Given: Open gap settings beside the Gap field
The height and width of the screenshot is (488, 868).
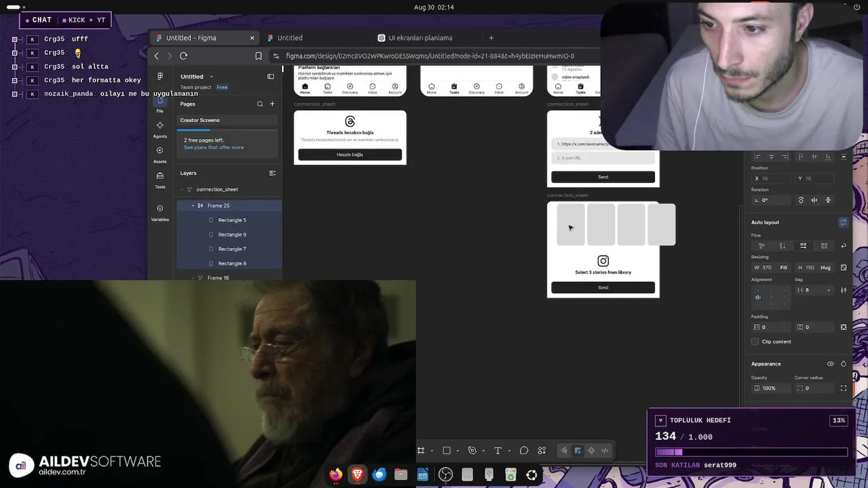Looking at the screenshot, I should [844, 290].
